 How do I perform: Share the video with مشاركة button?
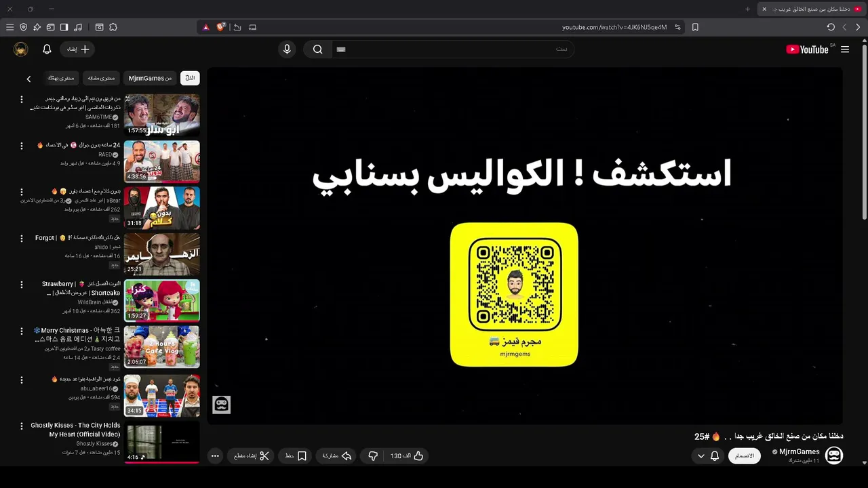(336, 456)
